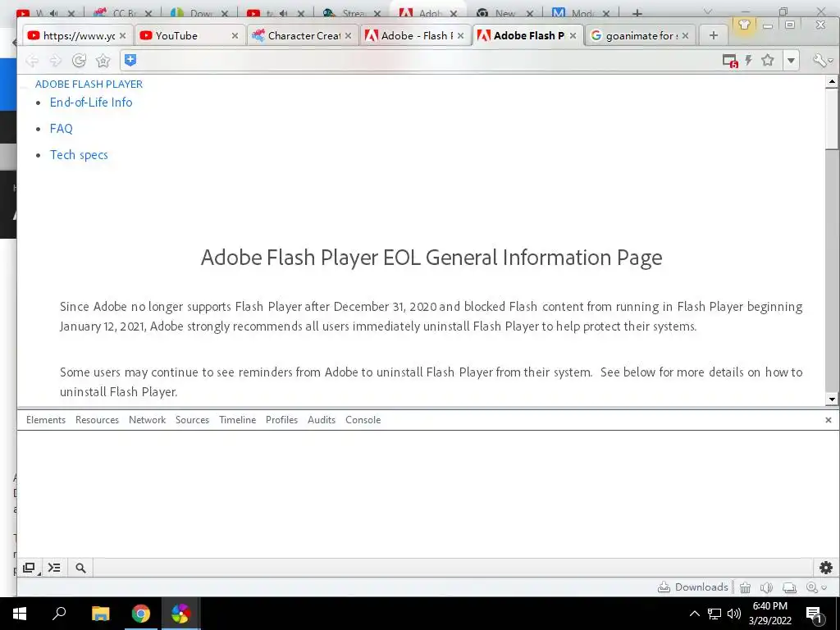The width and height of the screenshot is (840, 630).
Task: Click the vertical scrollbar thumb
Action: click(x=832, y=119)
